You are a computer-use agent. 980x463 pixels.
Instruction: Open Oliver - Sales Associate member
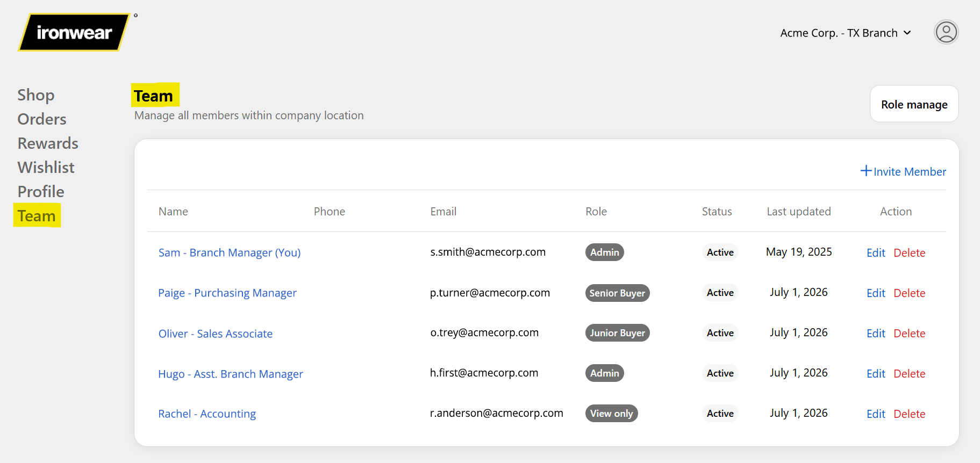click(216, 334)
